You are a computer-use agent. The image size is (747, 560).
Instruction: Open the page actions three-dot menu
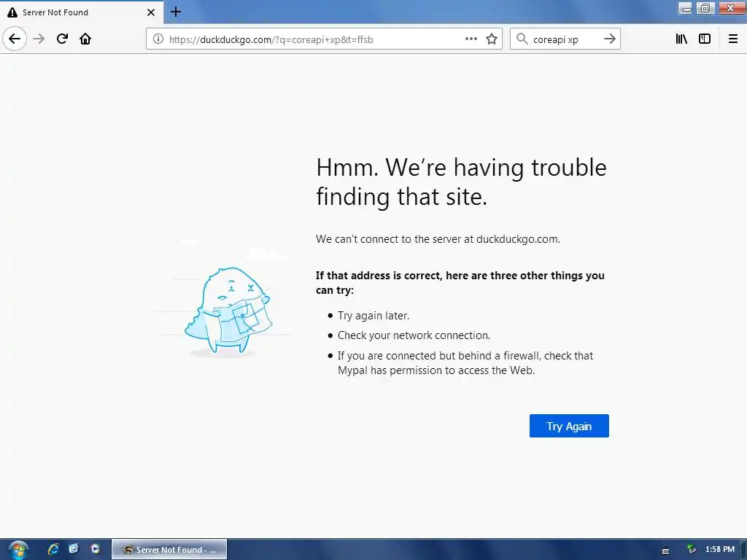471,39
